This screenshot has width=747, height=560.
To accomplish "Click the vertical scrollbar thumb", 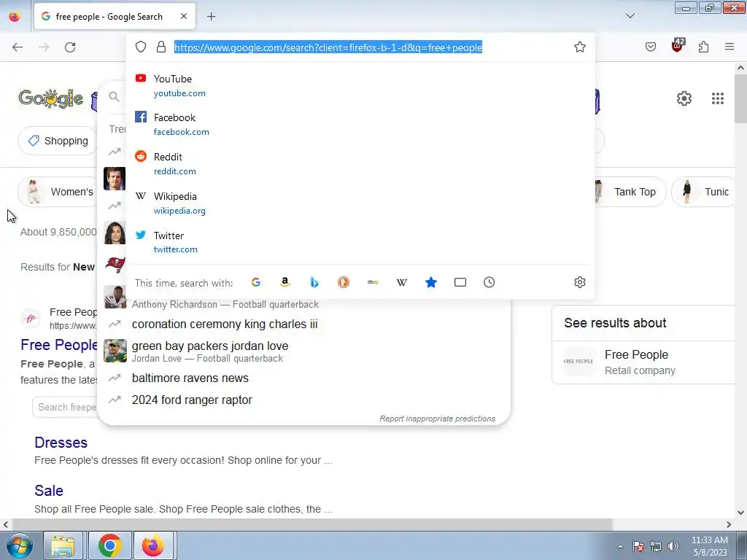I will click(x=740, y=98).
